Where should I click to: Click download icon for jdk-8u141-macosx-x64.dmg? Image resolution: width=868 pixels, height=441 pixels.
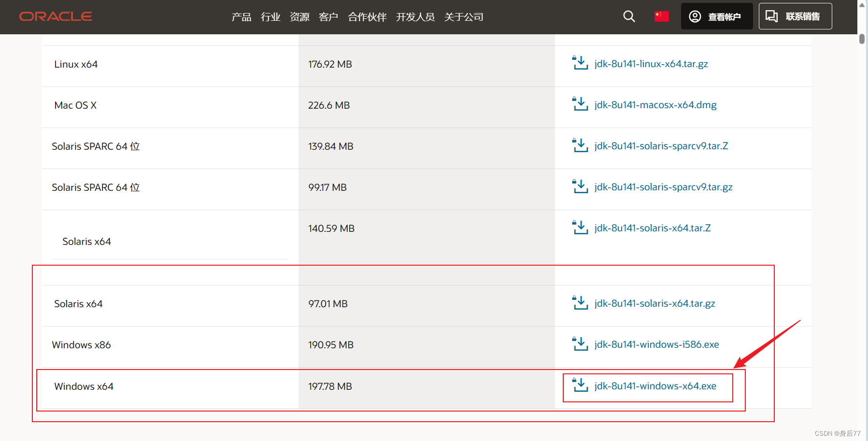point(580,104)
